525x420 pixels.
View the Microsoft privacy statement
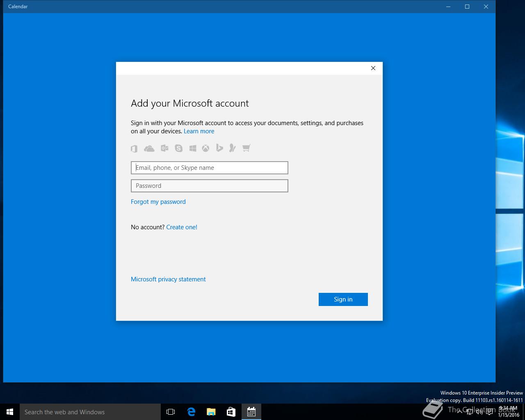click(x=168, y=279)
